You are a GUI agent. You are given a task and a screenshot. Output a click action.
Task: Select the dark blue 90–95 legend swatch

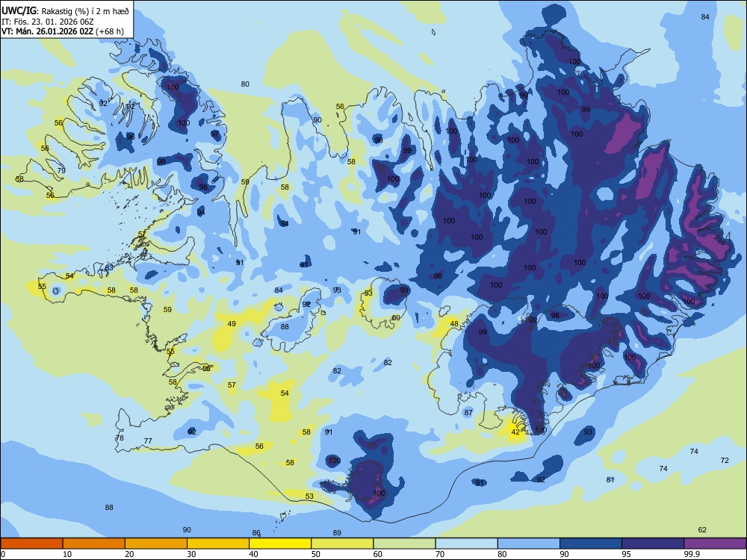click(591, 544)
